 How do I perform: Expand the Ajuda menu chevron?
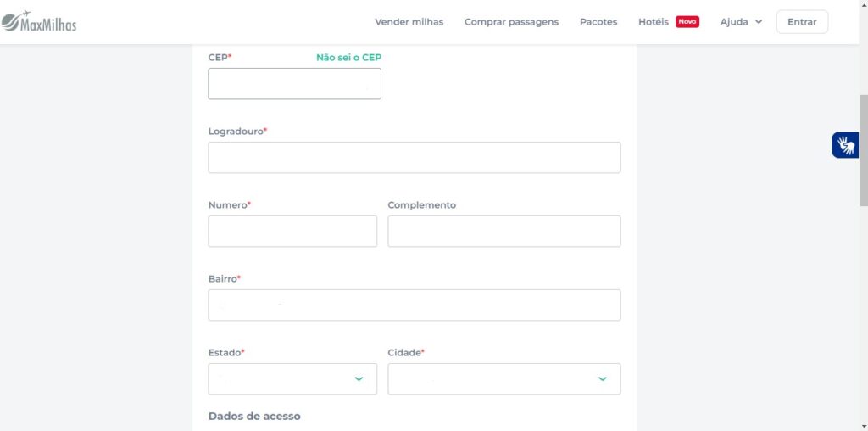coord(758,22)
